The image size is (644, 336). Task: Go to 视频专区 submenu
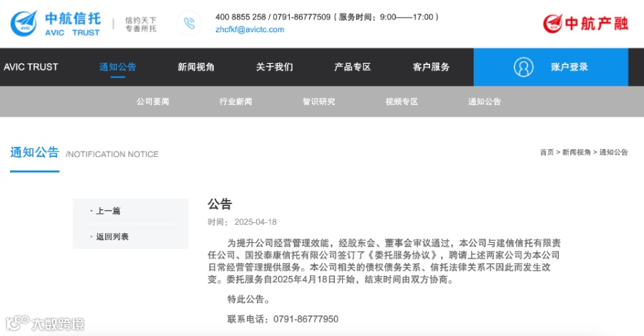coord(401,102)
